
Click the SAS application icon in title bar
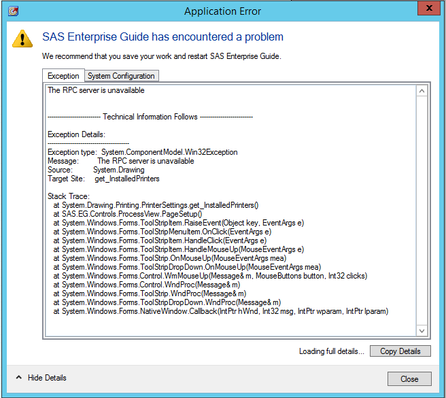13,11
